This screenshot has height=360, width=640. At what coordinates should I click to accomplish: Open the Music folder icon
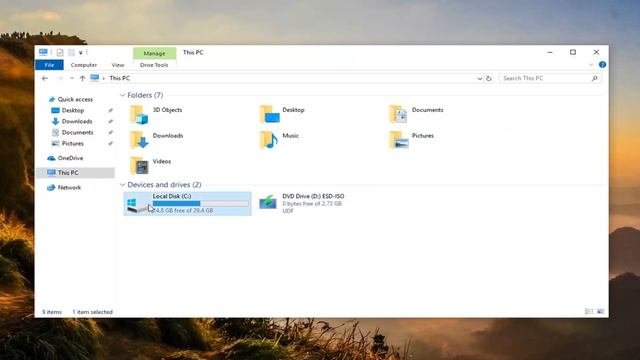(x=269, y=140)
